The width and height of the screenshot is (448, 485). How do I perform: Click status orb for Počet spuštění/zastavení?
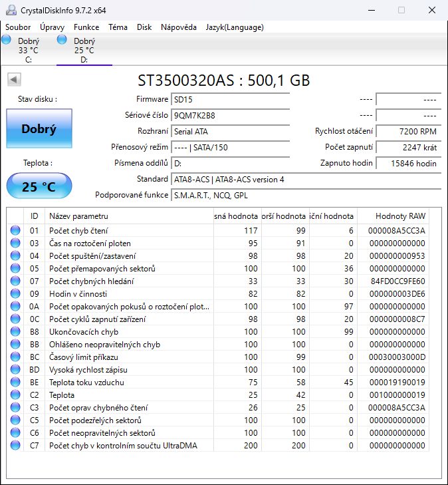click(x=15, y=255)
